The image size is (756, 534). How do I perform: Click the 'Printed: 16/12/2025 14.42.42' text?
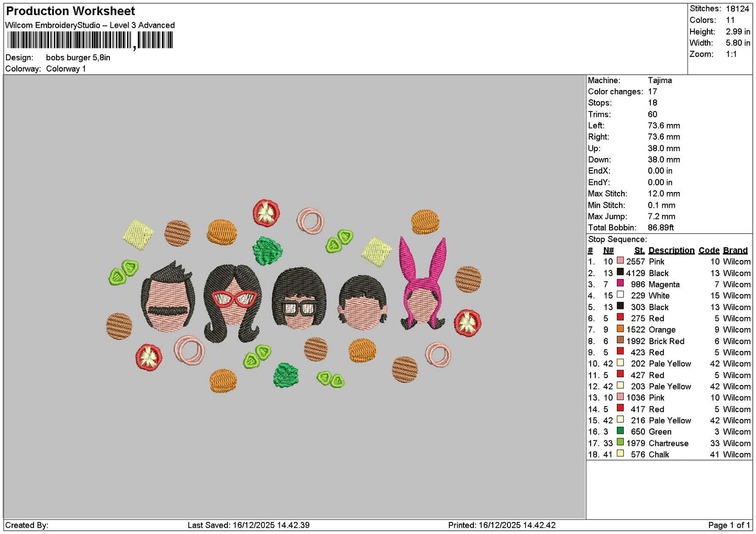point(502,525)
